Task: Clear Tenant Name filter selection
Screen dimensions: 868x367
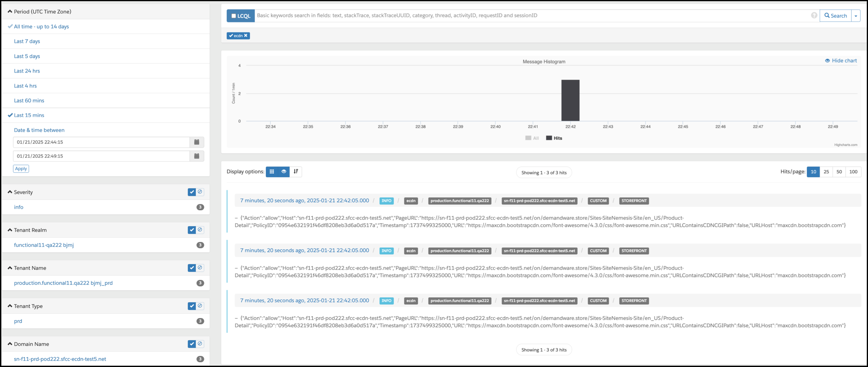Action: point(200,268)
